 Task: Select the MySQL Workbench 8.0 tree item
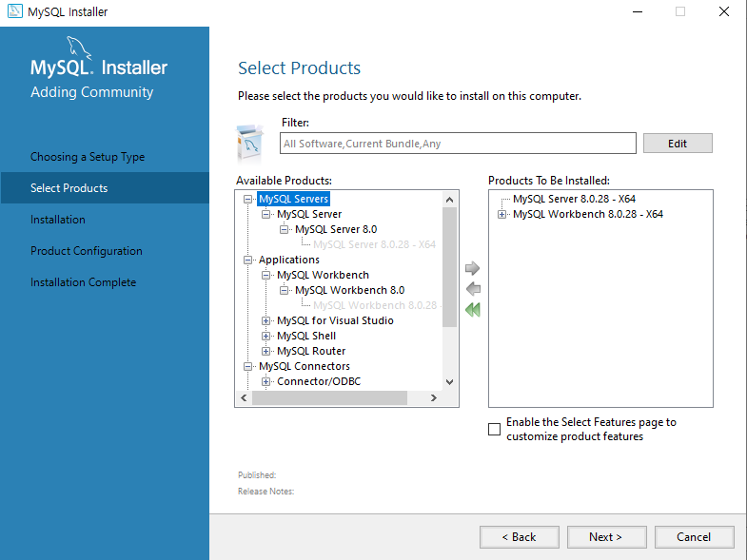coord(349,291)
